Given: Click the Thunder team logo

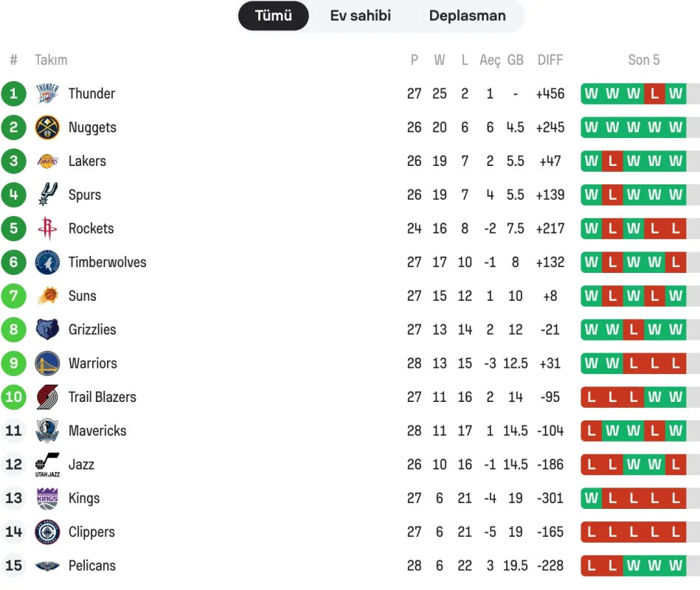Looking at the screenshot, I should [47, 94].
